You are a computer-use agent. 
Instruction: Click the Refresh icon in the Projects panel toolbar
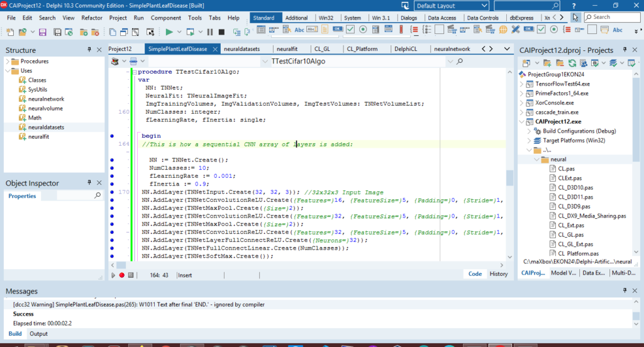click(572, 62)
